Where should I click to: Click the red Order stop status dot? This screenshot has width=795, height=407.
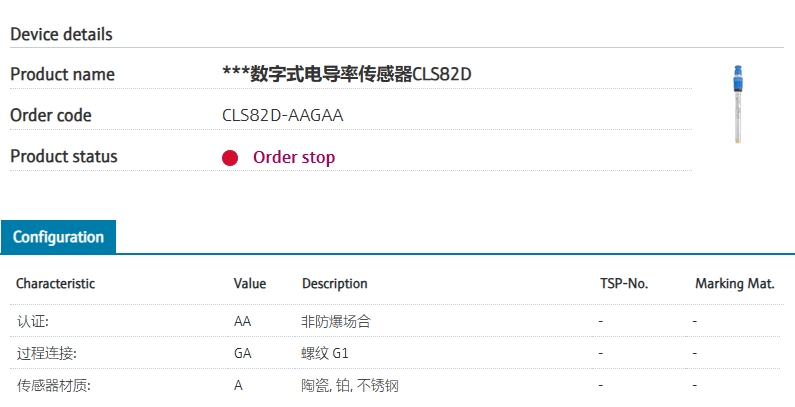230,158
